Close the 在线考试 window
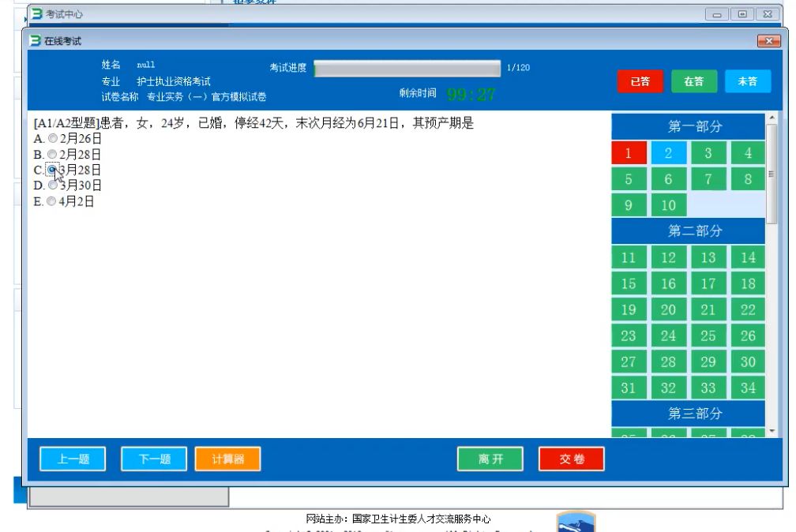Screen dimensions: 796x532 pyautogui.click(x=768, y=40)
